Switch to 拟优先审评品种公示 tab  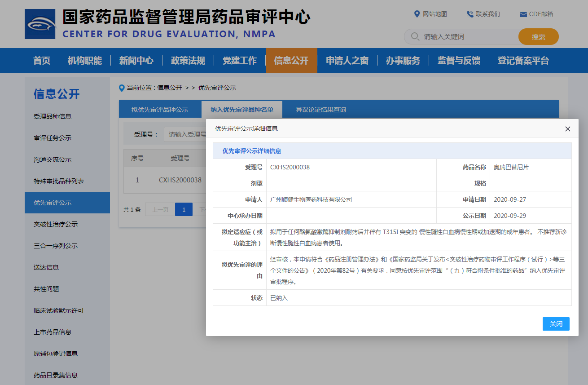tap(160, 110)
